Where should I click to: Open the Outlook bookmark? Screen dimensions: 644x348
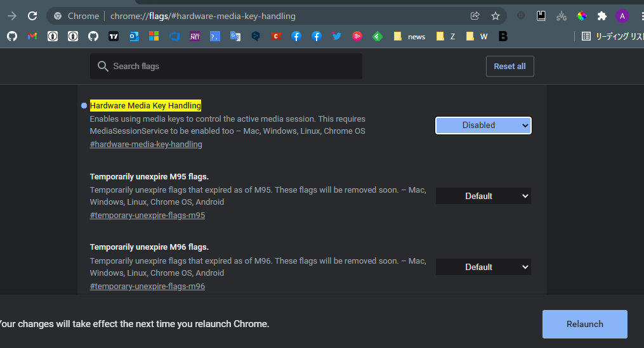(x=134, y=37)
